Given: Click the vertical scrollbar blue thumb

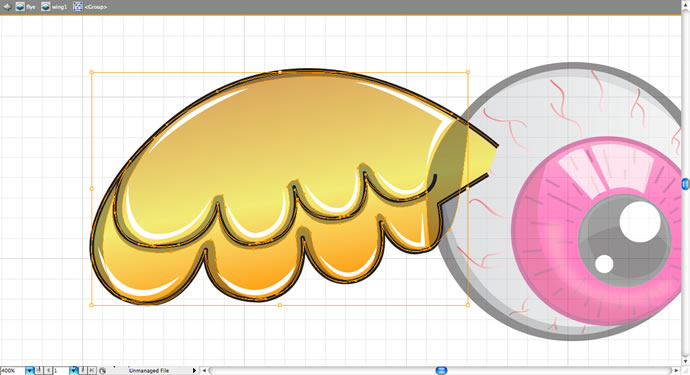Looking at the screenshot, I should click(686, 184).
